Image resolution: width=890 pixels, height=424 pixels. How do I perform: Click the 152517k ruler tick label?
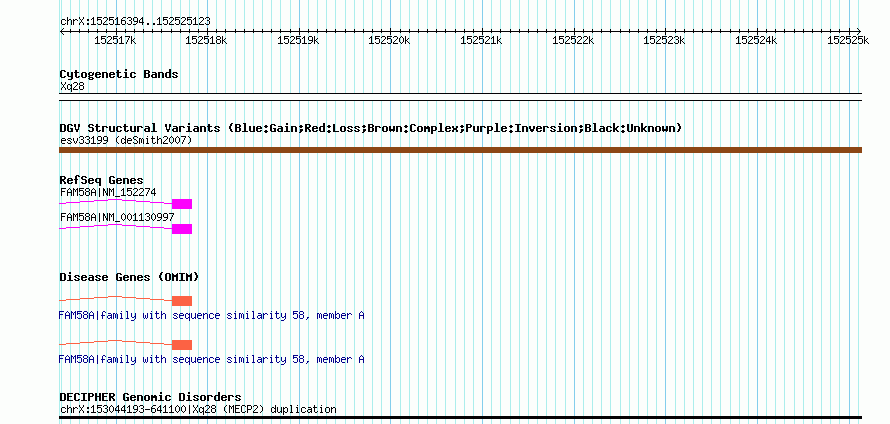pos(115,40)
